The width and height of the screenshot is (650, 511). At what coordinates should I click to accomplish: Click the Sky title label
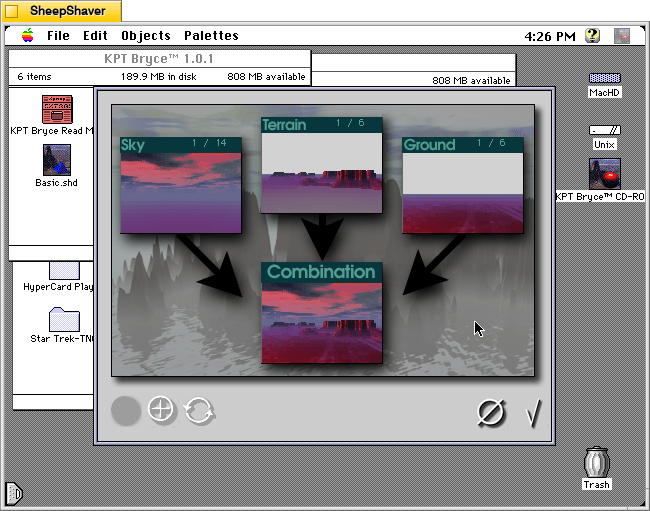pos(133,145)
